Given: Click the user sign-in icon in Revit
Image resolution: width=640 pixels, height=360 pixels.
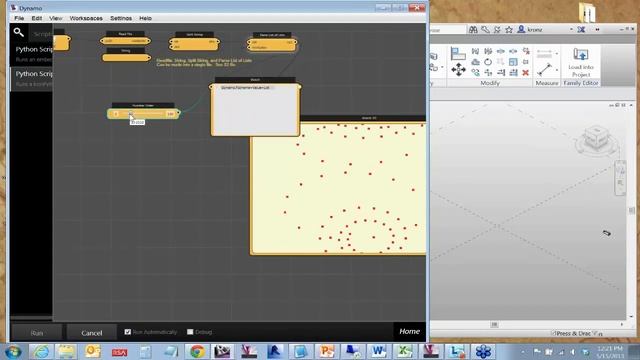Looking at the screenshot, I should click(521, 29).
